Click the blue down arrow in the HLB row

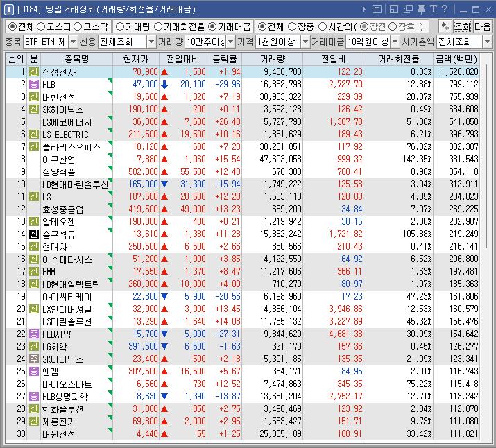point(164,85)
